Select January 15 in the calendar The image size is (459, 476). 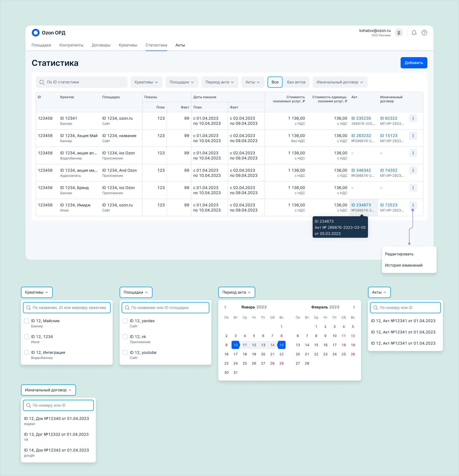coord(282,345)
